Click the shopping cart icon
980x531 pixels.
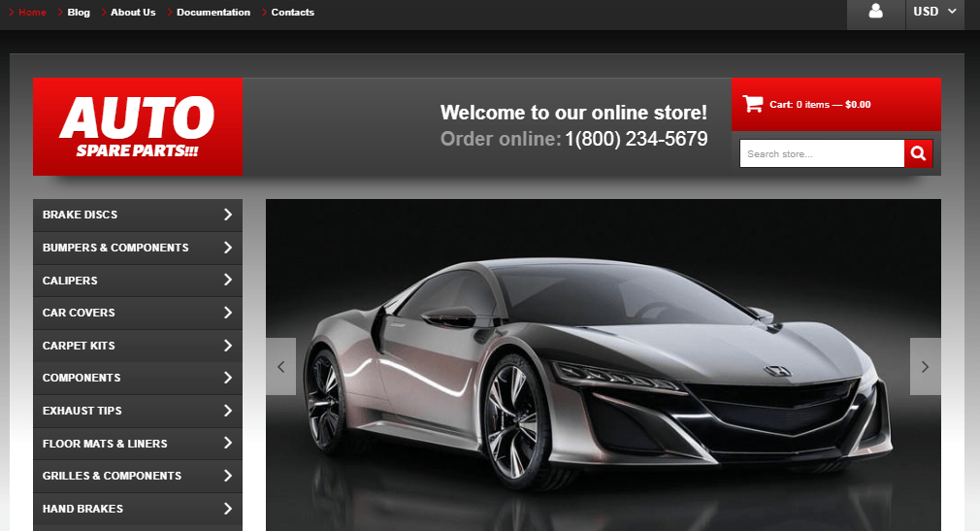(x=752, y=104)
